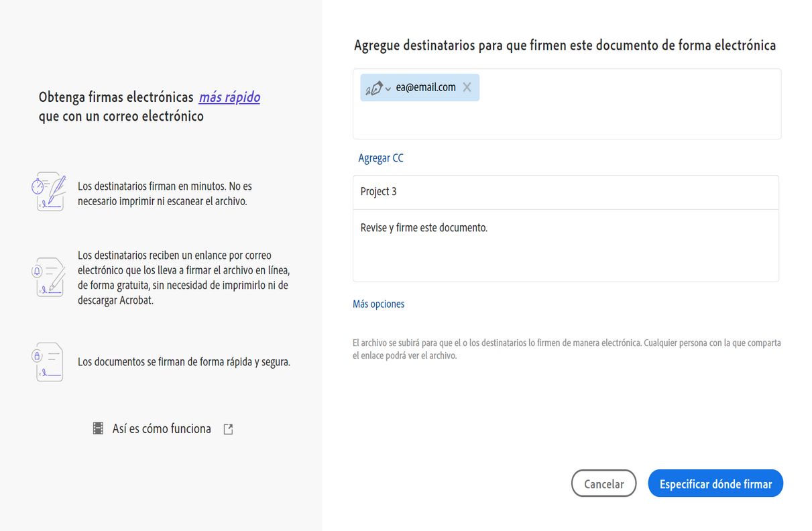Image resolution: width=812 pixels, height=531 pixels.
Task: Remove the ea@email.com recipient
Action: coord(467,87)
